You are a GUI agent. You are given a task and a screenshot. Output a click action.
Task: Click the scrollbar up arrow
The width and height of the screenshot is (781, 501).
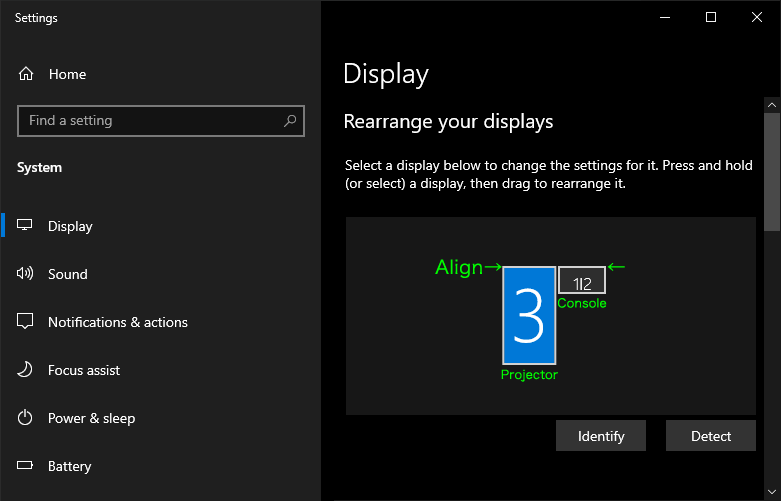pyautogui.click(x=772, y=105)
